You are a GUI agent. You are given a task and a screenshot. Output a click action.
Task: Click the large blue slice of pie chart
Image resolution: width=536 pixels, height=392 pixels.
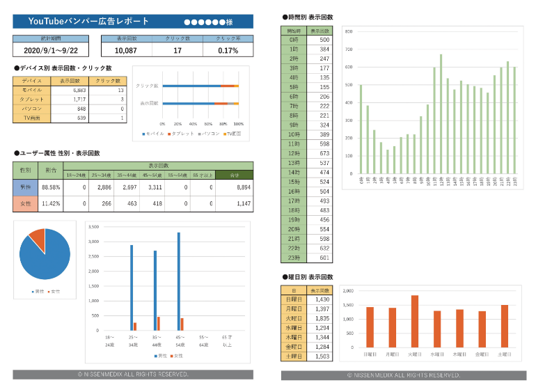[46, 258]
